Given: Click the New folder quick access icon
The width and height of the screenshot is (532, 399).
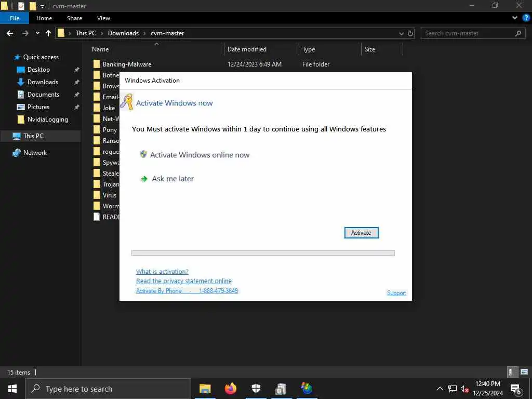Looking at the screenshot, I should (x=33, y=6).
